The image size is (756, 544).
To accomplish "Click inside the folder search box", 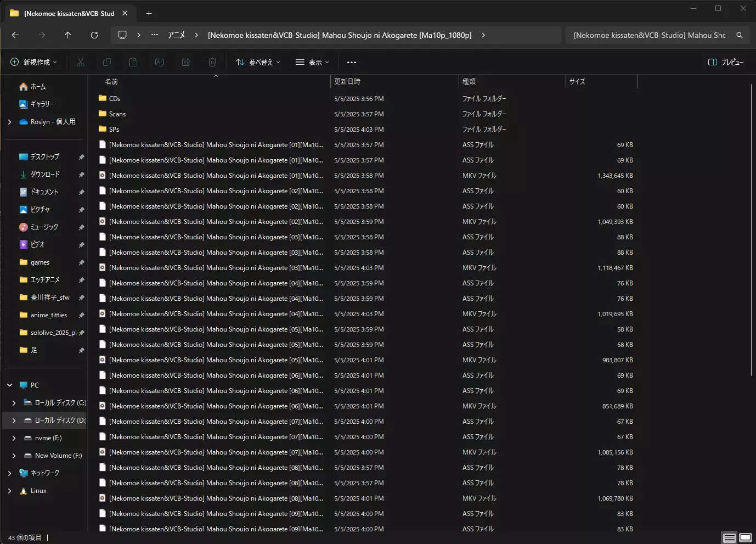I will coord(650,35).
